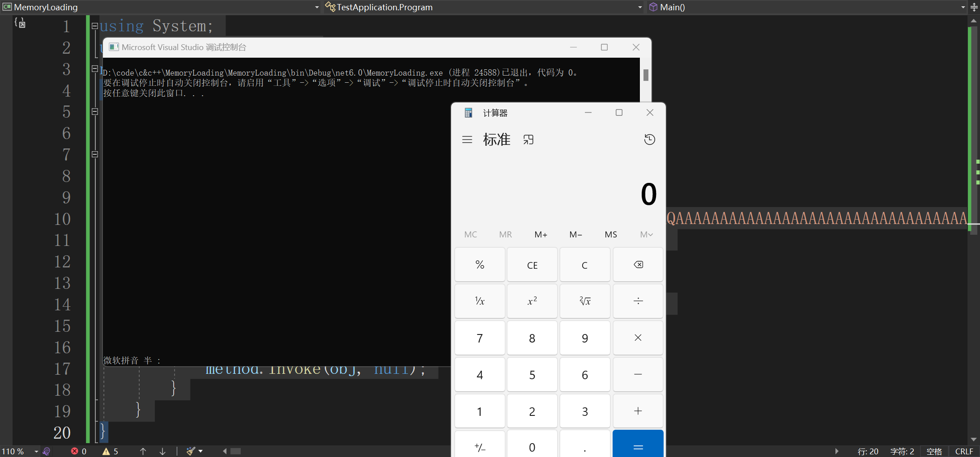Viewport: 980px width, 457px height.
Task: Open the Main() member dropdown
Action: [963, 7]
